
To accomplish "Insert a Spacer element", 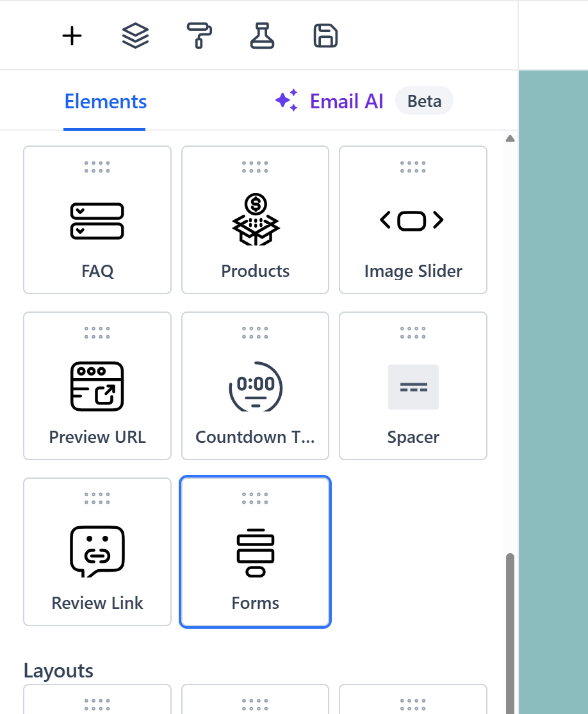I will [412, 386].
